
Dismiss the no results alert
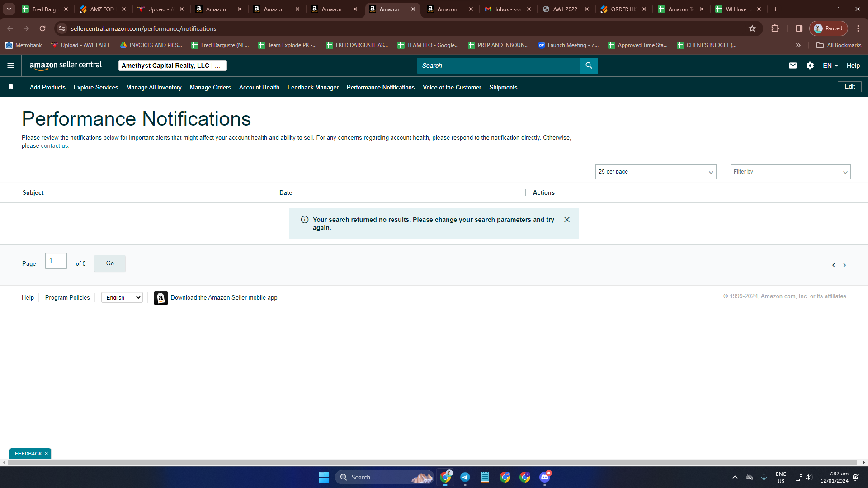tap(567, 220)
